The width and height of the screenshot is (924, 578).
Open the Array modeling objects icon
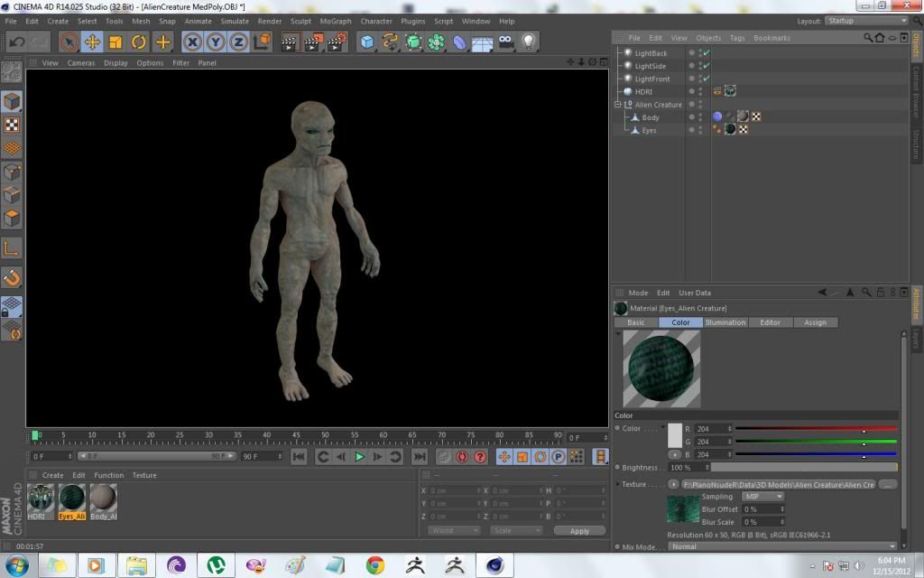click(437, 42)
